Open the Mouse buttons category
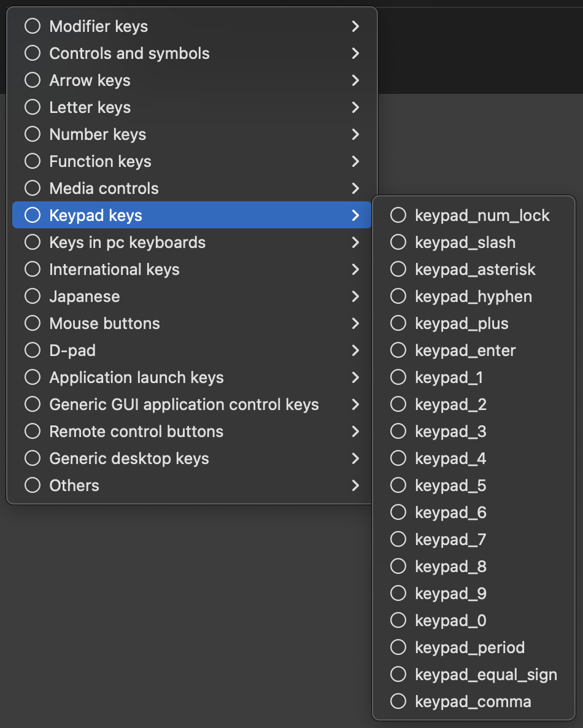The image size is (583, 728). point(191,323)
